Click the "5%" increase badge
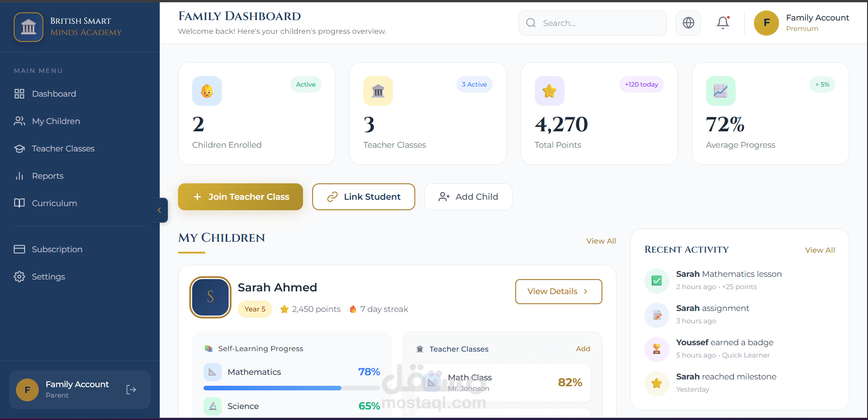Image resolution: width=868 pixels, height=420 pixels. 822,84
